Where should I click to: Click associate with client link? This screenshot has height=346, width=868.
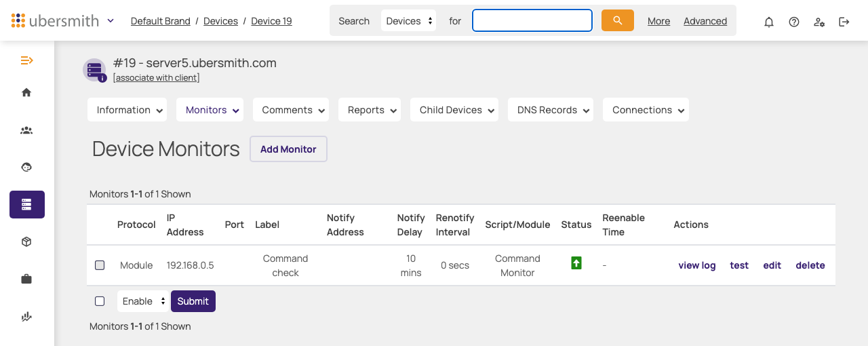coord(157,77)
